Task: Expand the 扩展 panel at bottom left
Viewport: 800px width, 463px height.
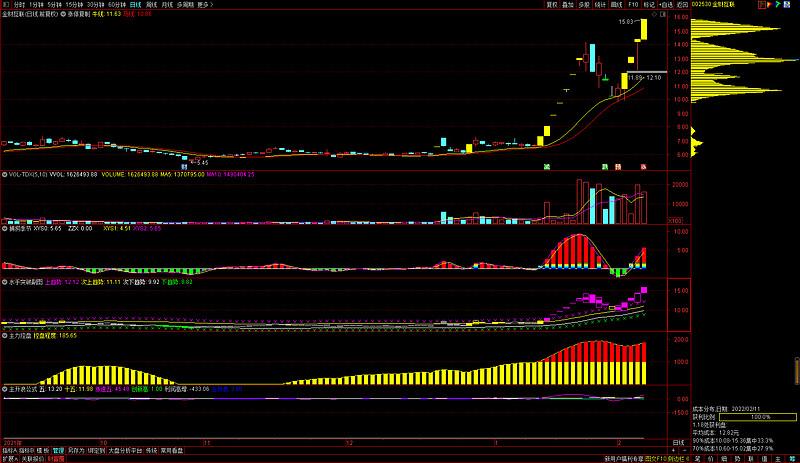Action: (x=9, y=459)
